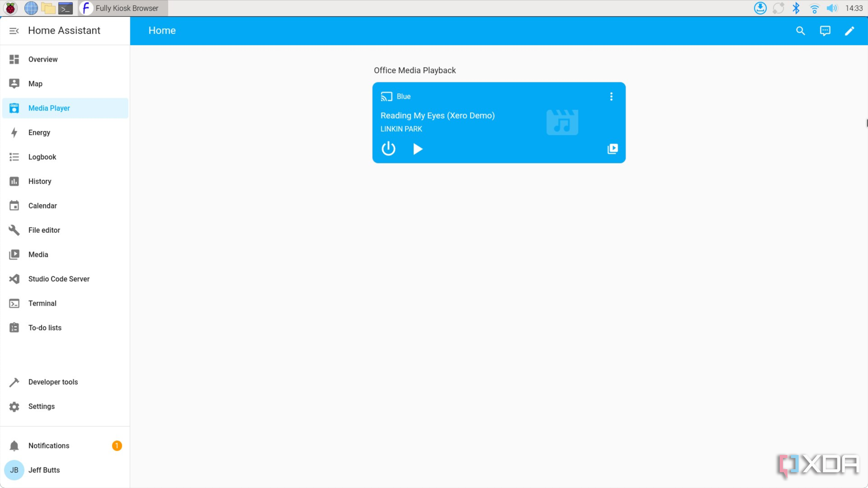868x488 pixels.
Task: Click the Terminal sidebar icon
Action: 14,303
